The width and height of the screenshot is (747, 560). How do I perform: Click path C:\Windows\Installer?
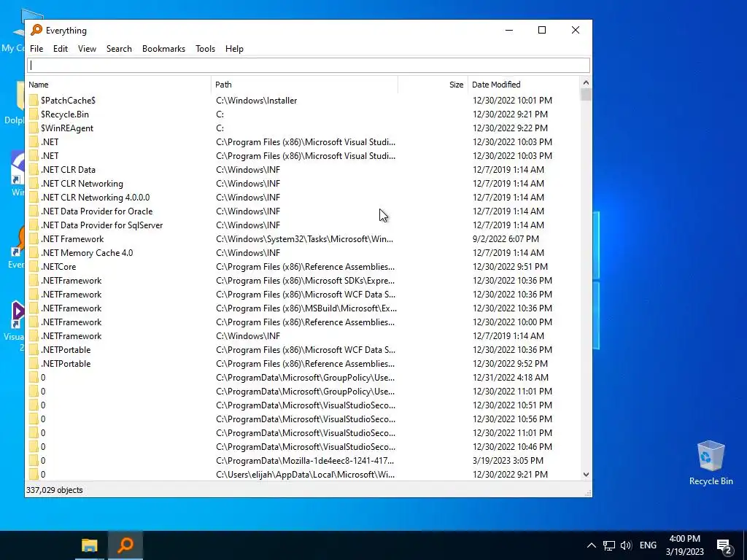pyautogui.click(x=256, y=101)
